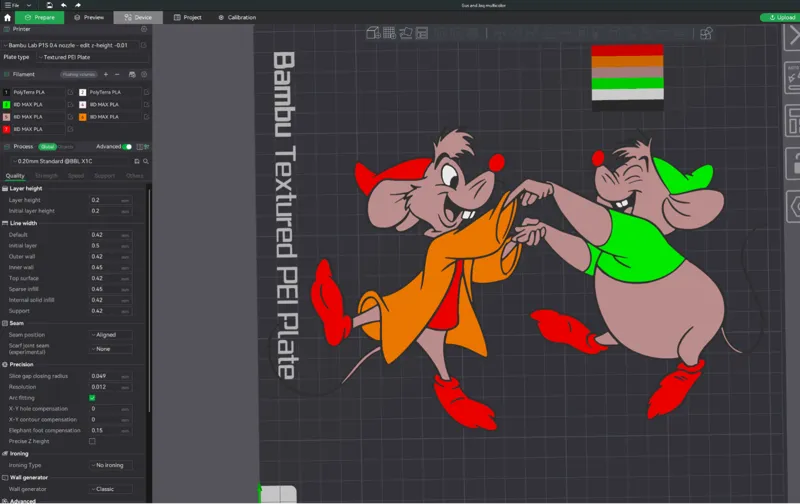Switch to the Preview tab
This screenshot has height=504, width=800.
[x=89, y=17]
